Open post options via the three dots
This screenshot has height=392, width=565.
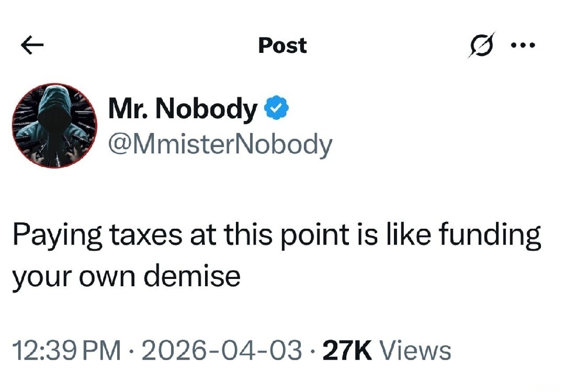tap(523, 45)
